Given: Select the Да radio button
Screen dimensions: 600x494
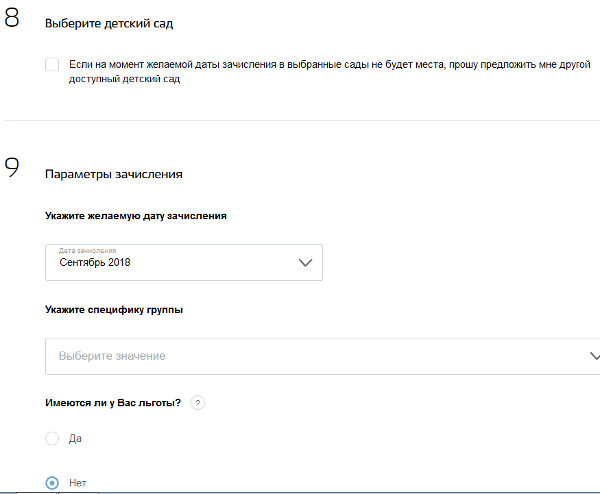Looking at the screenshot, I should (52, 439).
